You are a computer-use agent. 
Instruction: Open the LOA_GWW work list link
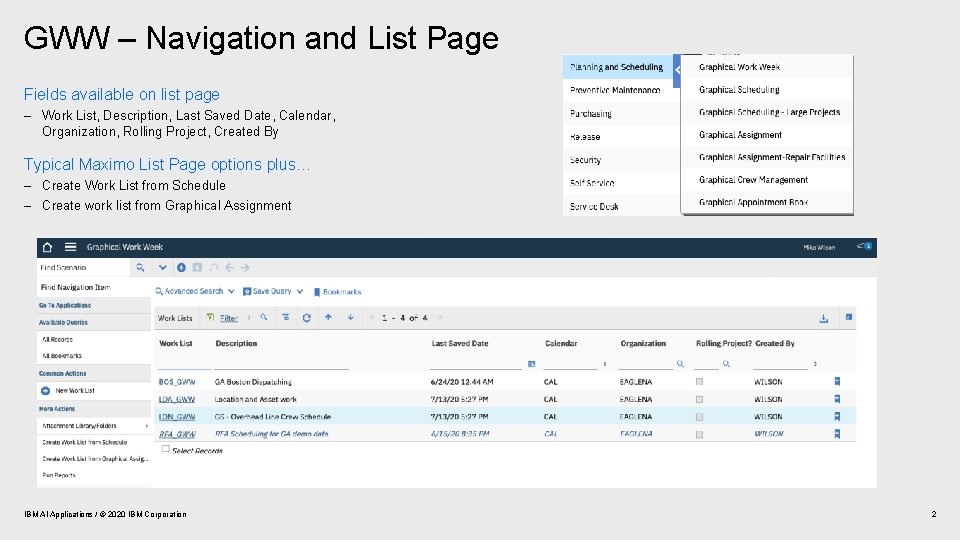[x=177, y=399]
